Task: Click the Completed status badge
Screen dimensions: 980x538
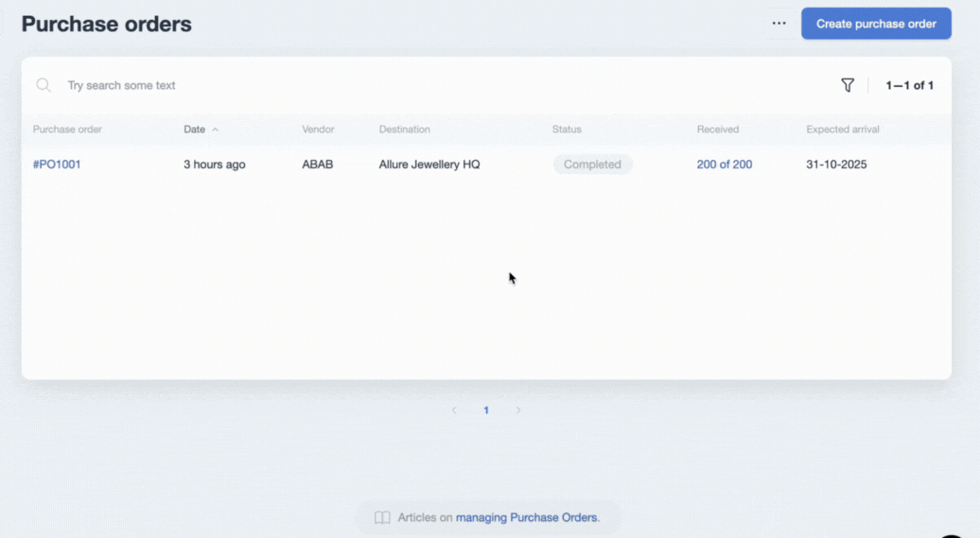Action: tap(592, 165)
